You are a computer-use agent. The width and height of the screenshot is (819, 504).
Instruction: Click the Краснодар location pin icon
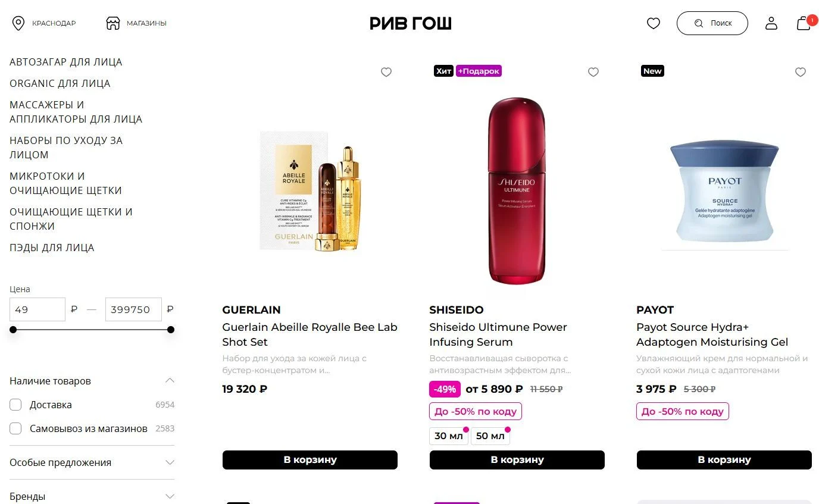[x=18, y=23]
